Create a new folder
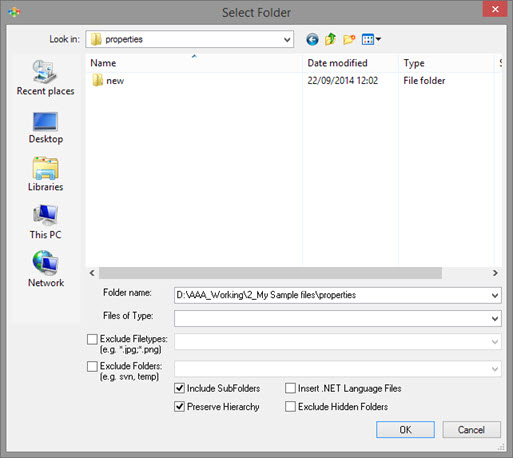Viewport: 513px width, 458px height. coord(349,40)
